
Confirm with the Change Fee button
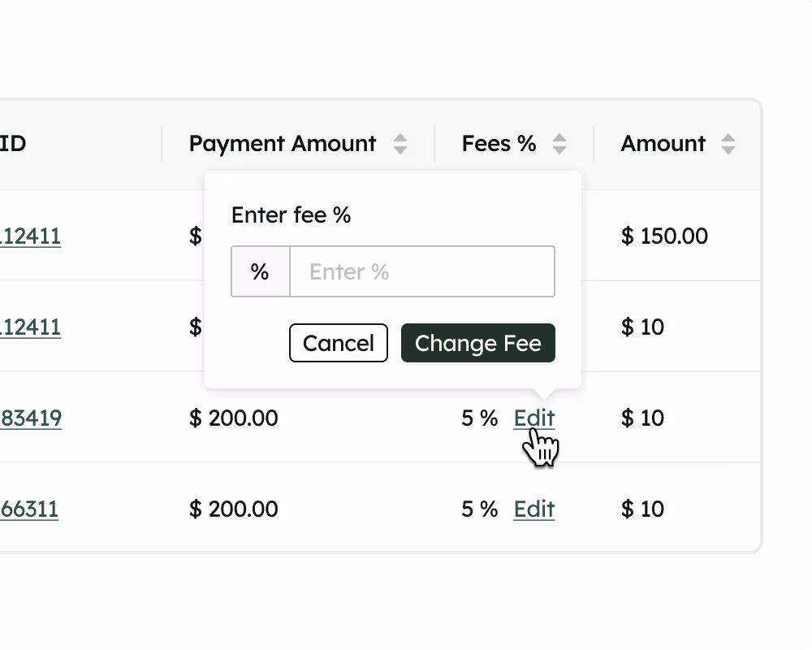477,343
